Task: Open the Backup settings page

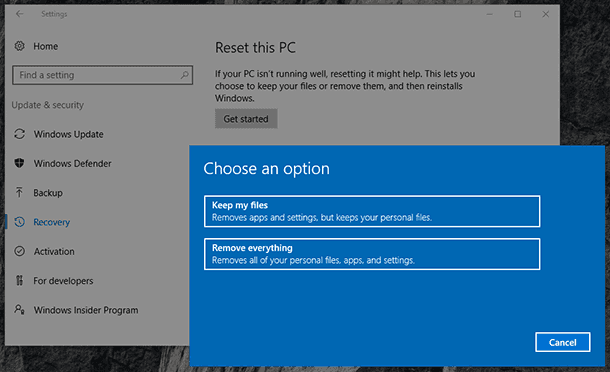Action: coord(48,193)
